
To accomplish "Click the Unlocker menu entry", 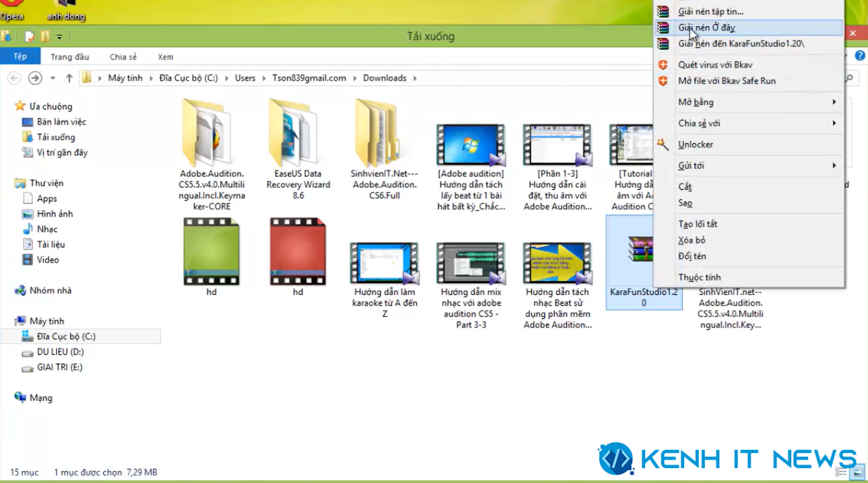I will (748, 144).
